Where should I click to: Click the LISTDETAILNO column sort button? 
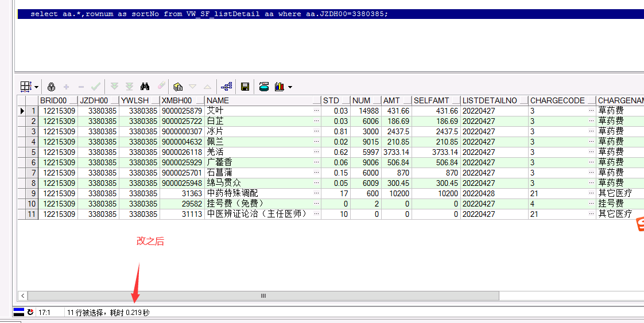point(523,100)
